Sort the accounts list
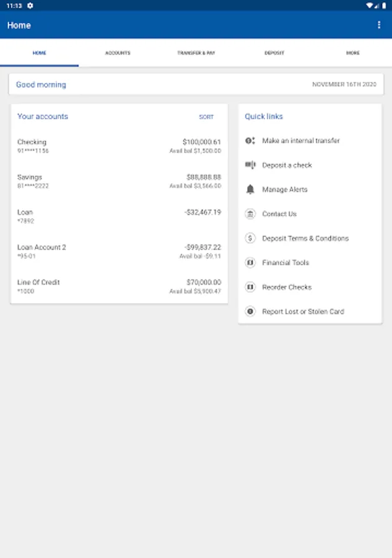The width and height of the screenshot is (392, 558). pos(206,117)
